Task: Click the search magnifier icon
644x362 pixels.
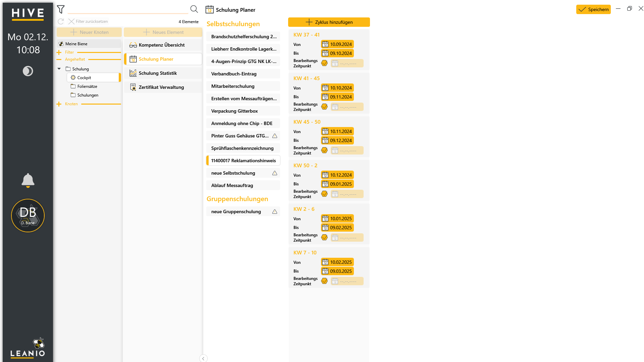Action: (194, 9)
